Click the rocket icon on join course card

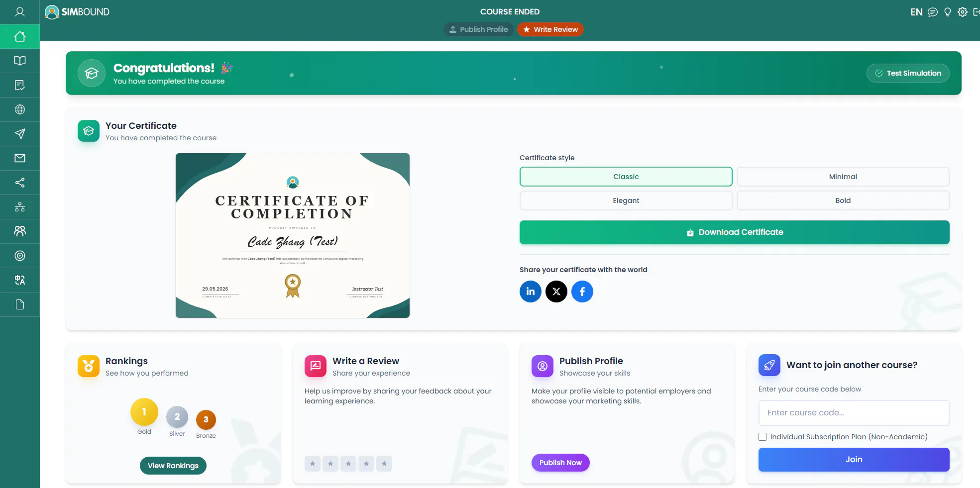[769, 365]
